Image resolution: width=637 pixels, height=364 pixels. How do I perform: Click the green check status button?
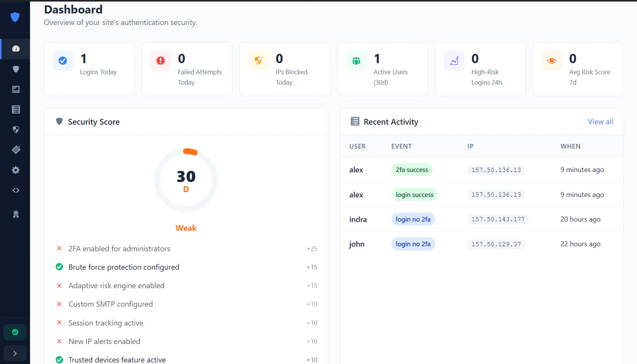coord(15,332)
